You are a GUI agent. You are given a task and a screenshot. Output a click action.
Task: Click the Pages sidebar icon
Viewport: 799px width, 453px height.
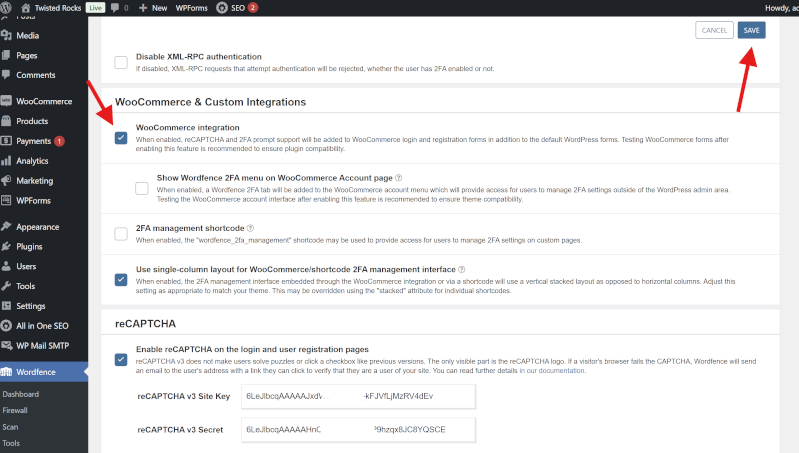tap(6, 55)
